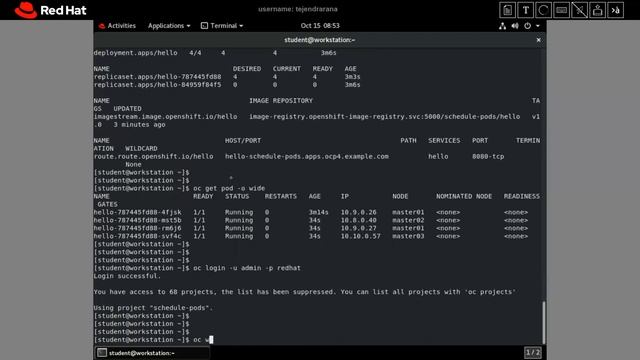Click the circular refresh icon in remote toolbar
Image resolution: width=640 pixels, height=360 pixels.
pyautogui.click(x=543, y=10)
